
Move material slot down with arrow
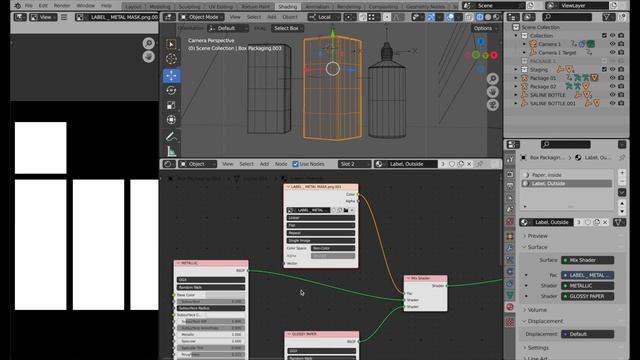click(x=622, y=211)
